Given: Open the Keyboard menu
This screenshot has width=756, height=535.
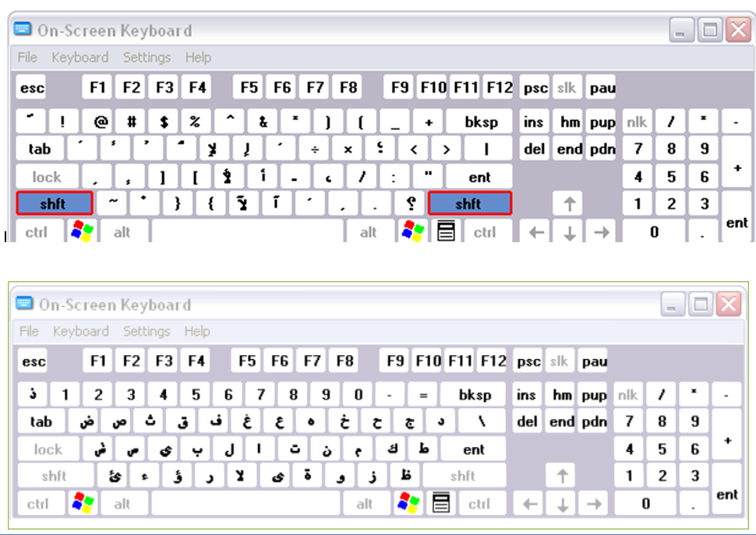Looking at the screenshot, I should [79, 58].
